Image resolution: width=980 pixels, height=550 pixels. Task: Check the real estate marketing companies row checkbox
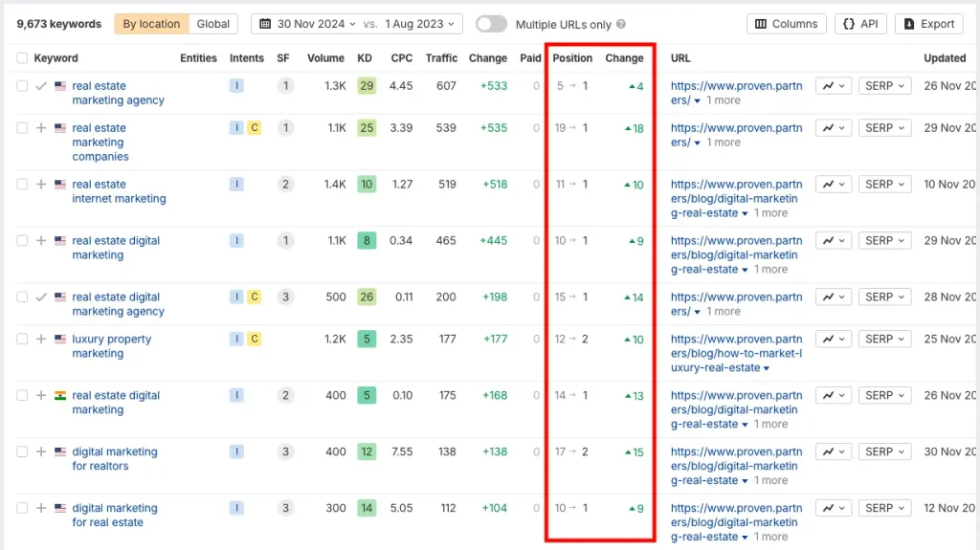coord(22,127)
